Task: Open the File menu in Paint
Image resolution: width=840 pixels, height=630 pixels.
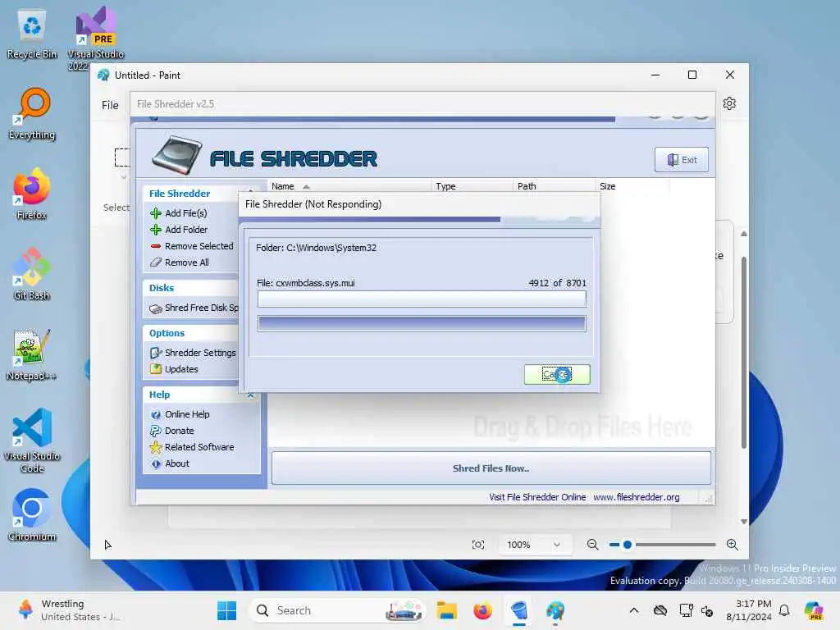Action: pyautogui.click(x=110, y=105)
